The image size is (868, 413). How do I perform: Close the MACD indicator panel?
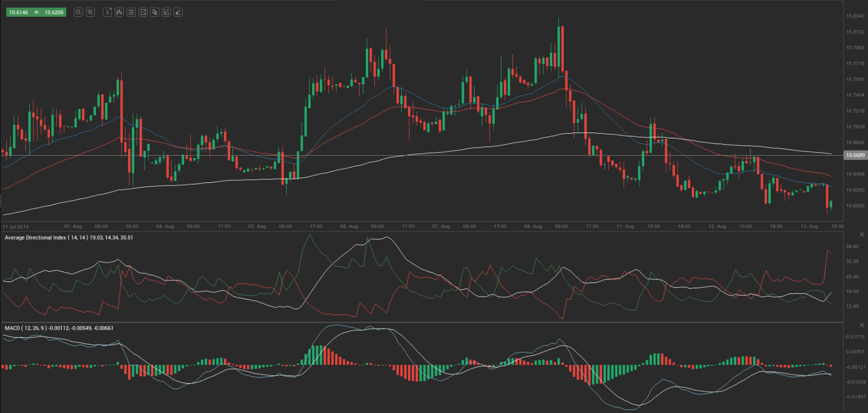(862, 325)
